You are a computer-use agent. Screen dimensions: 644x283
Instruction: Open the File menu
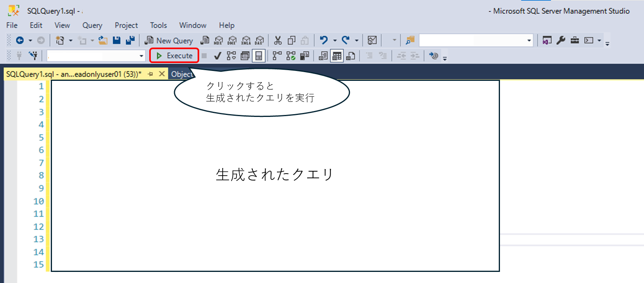coord(12,25)
